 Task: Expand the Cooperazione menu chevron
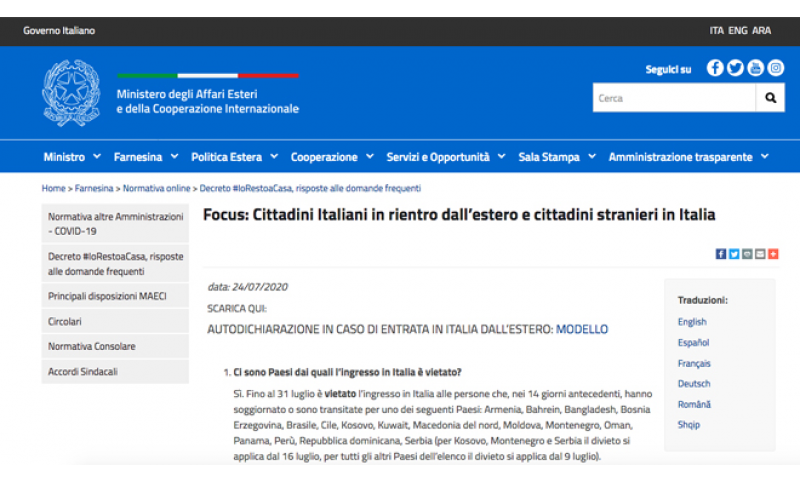coord(370,157)
